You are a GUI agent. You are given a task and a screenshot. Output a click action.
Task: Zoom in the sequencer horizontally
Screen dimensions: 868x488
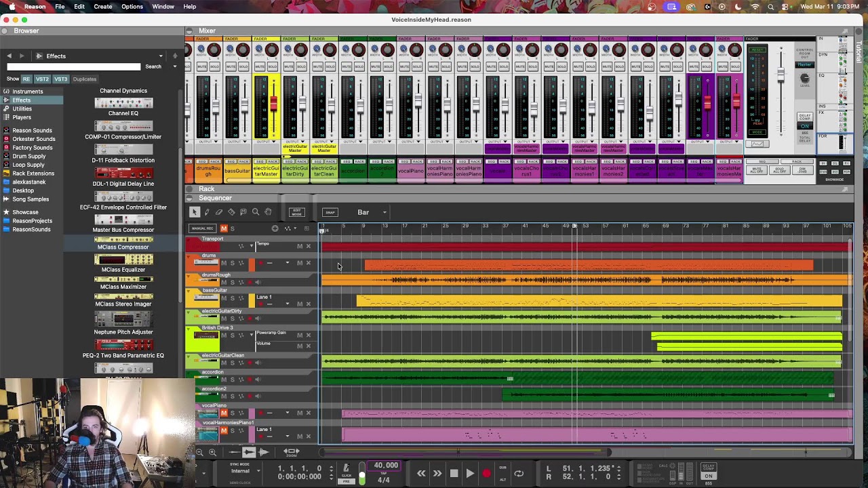point(212,452)
